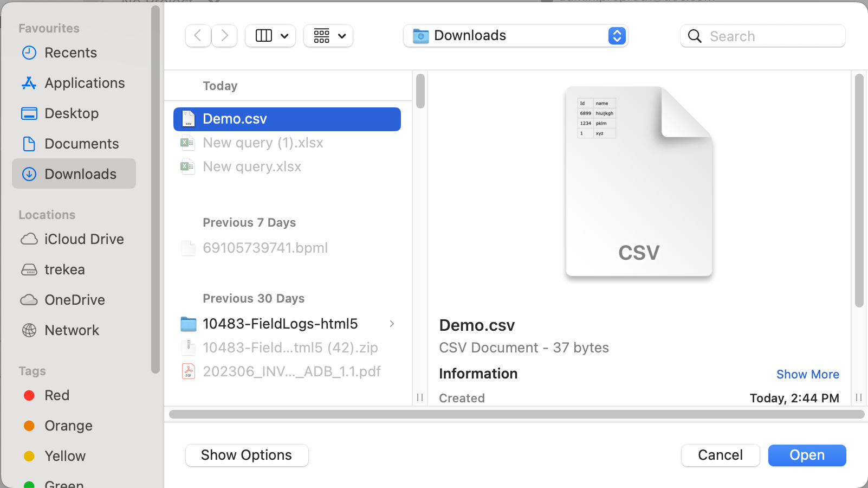The image size is (868, 488).
Task: Click Show Options to reveal import settings
Action: 247,455
